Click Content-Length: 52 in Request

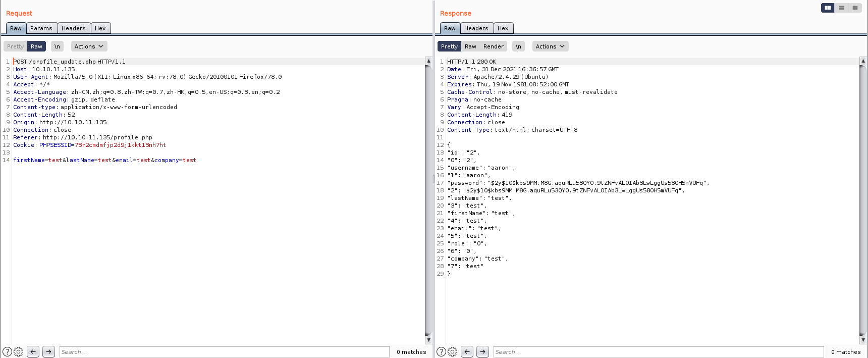(44, 115)
